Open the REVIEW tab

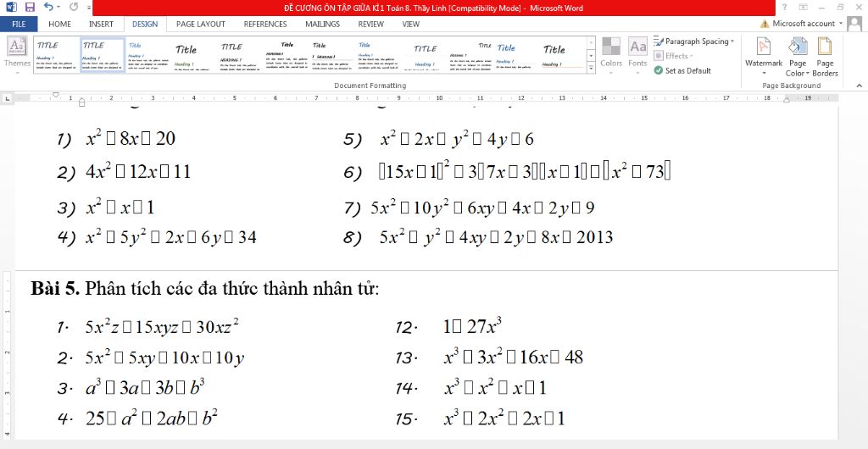370,24
